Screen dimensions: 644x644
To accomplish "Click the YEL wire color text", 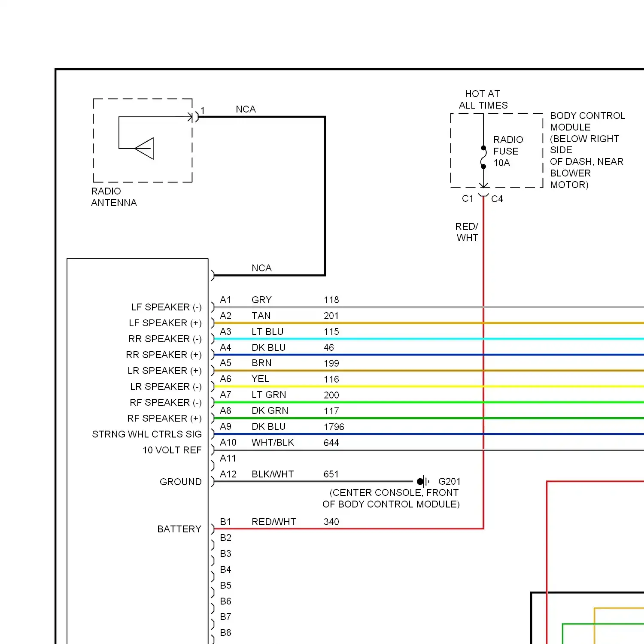I will [260, 379].
